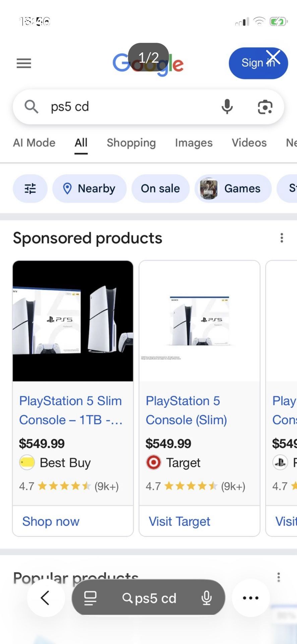297x644 pixels.
Task: Tap the back arrow in bottom bar
Action: tap(46, 598)
